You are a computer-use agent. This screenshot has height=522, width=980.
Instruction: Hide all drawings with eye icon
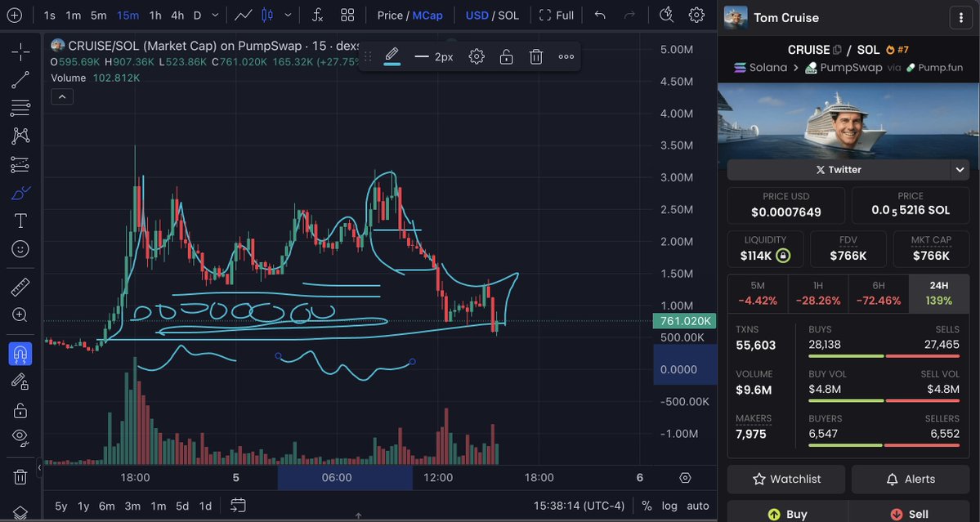click(x=20, y=438)
